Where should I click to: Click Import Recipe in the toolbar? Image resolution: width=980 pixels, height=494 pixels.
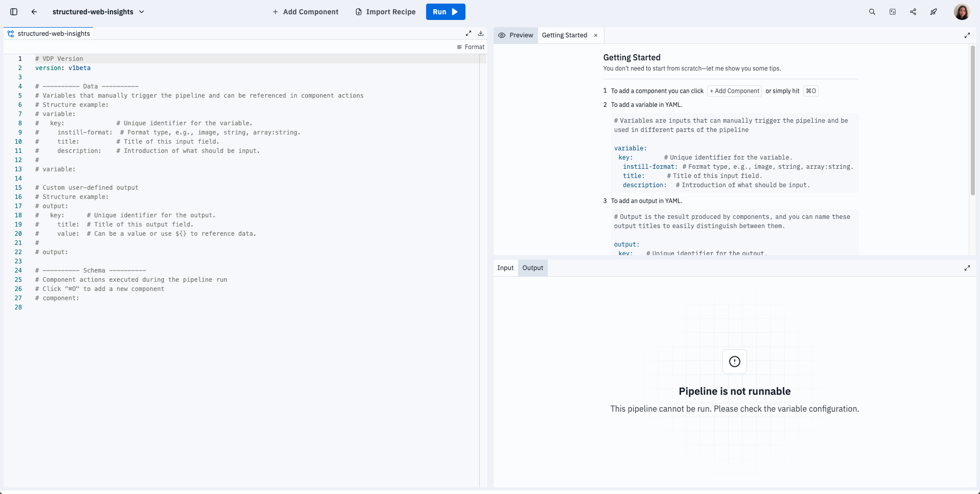pyautogui.click(x=385, y=12)
